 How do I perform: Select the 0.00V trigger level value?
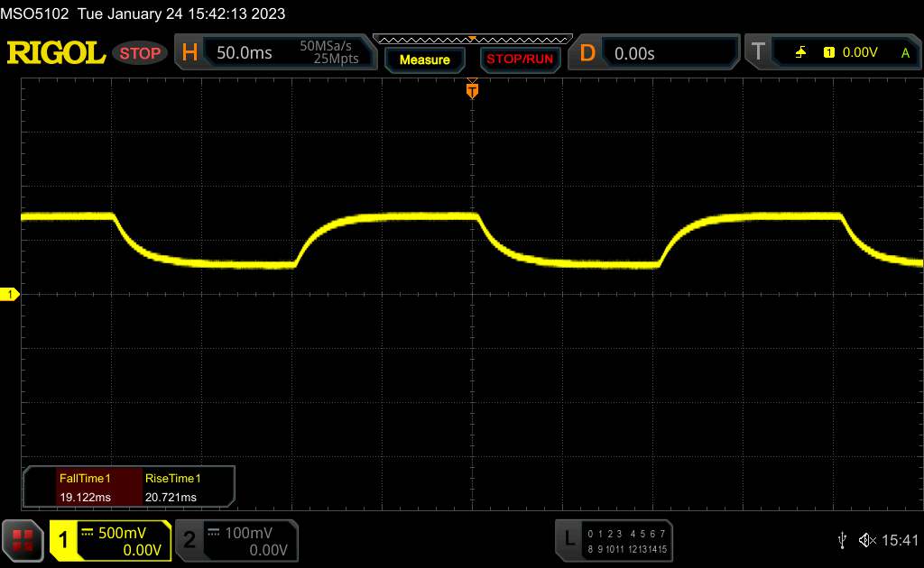coord(860,52)
